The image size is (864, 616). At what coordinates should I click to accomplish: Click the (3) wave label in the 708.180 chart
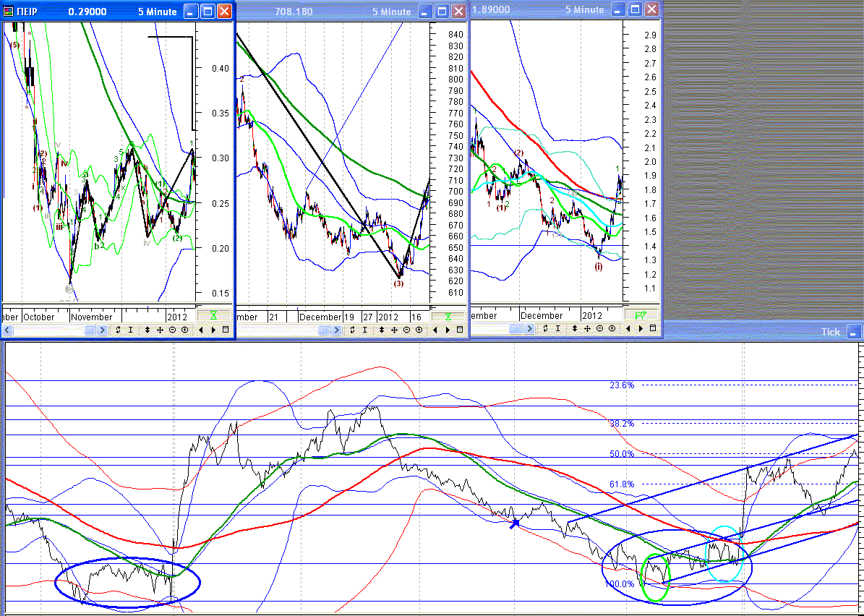pyautogui.click(x=398, y=283)
